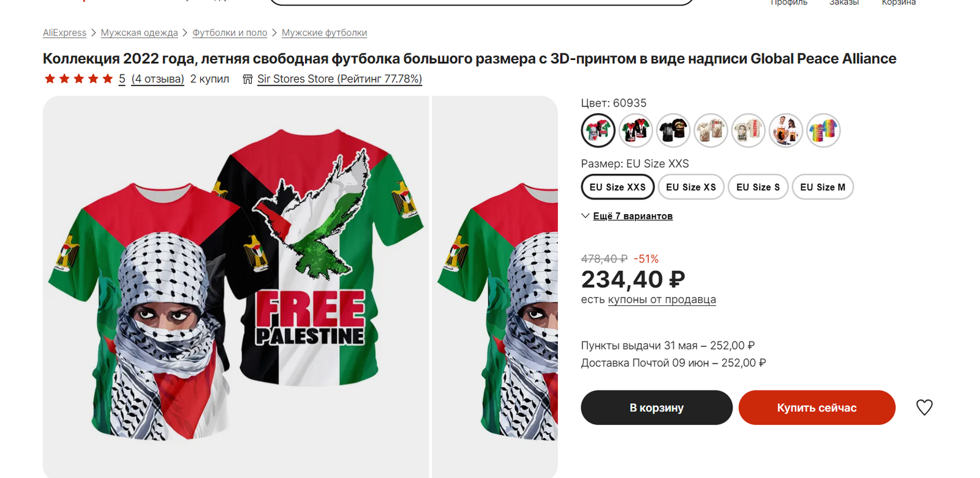Select the black t-shirt color variant
Viewport: 980px width, 478px height.
[673, 130]
